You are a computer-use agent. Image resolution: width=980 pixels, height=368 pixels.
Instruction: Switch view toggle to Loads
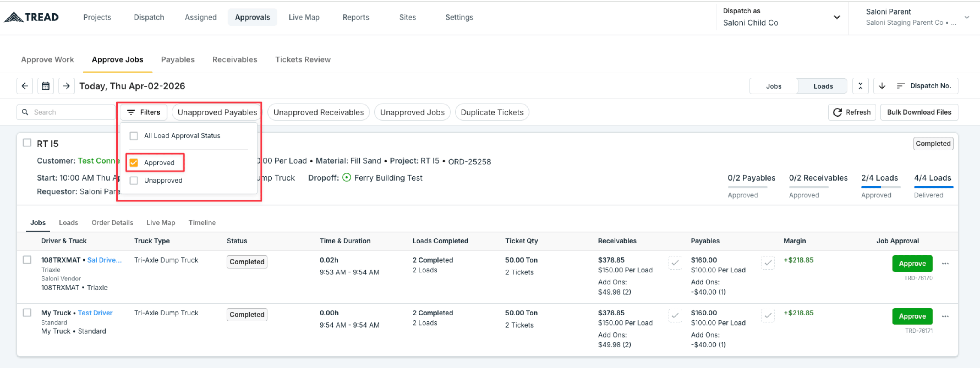823,86
